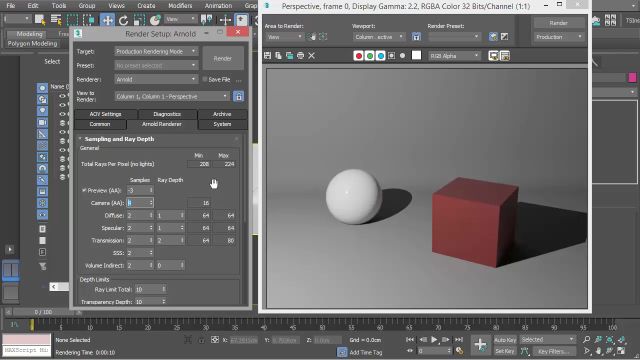Viewport: 640px width, 360px height.
Task: Toggle UI overlay in rendered frame window
Action: click(x=493, y=56)
